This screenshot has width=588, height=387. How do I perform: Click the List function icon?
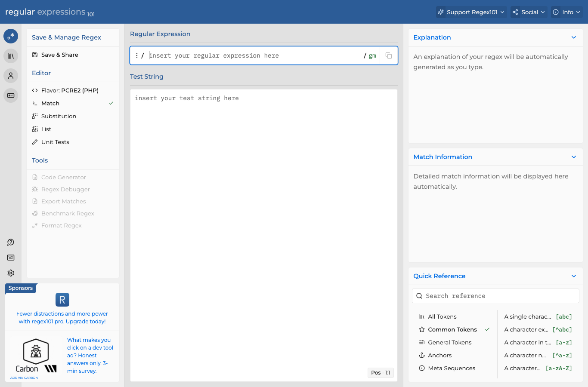click(x=35, y=129)
